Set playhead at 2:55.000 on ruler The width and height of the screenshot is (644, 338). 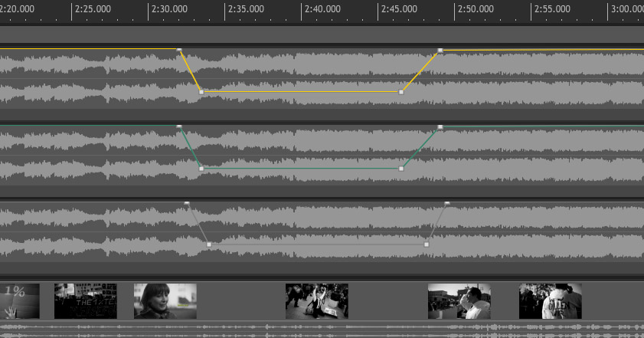coord(532,10)
